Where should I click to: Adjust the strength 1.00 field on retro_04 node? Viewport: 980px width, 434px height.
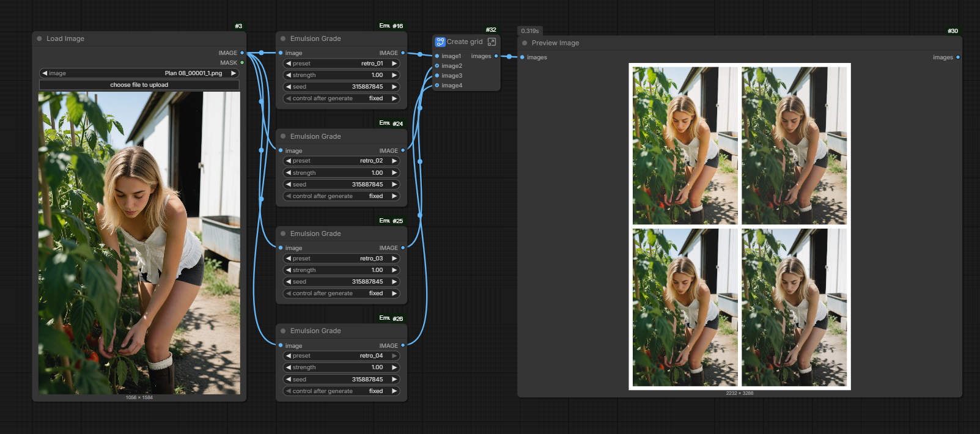coord(342,367)
